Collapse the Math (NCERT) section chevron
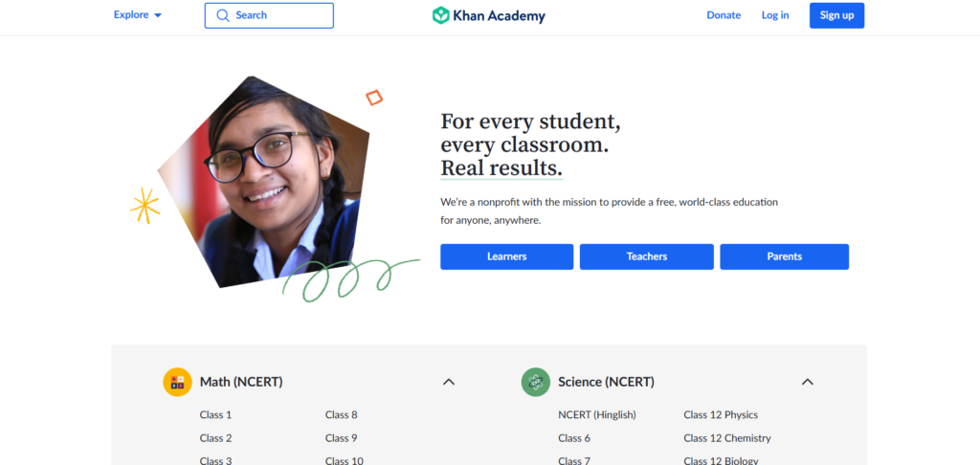This screenshot has height=465, width=980. 449,382
